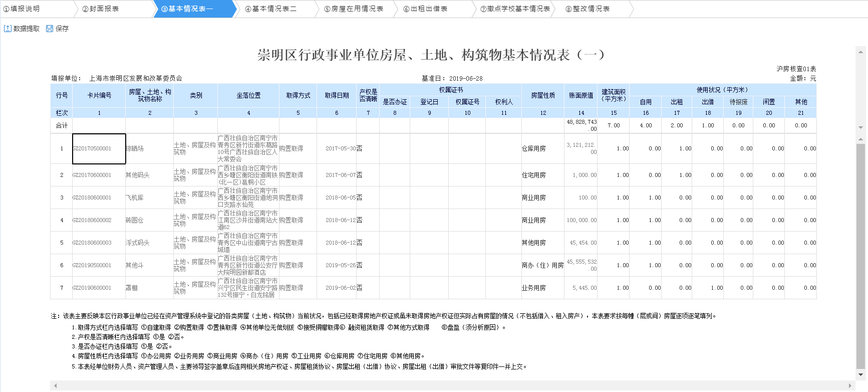Switch to the ②封面报表 tab
Image resolution: width=868 pixels, height=392 pixels.
[101, 9]
